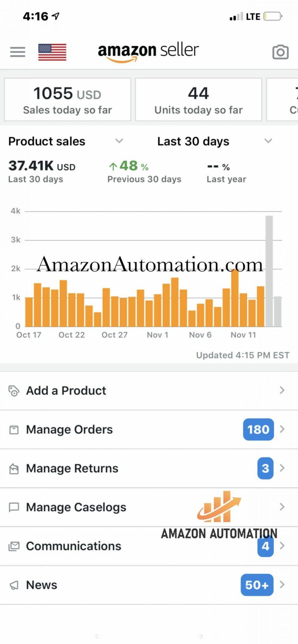Tap the Manage Caselogs chat icon
The height and width of the screenshot is (644, 298).
pyautogui.click(x=14, y=507)
